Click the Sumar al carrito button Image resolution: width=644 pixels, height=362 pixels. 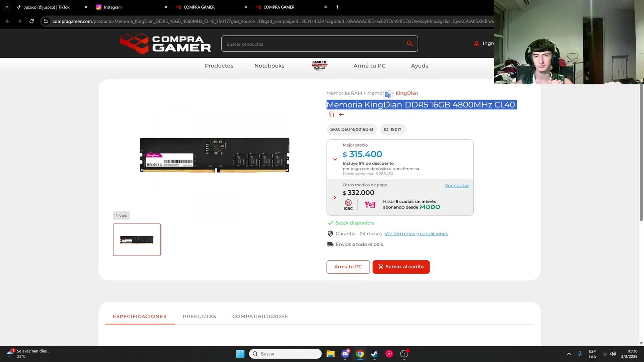(x=401, y=267)
